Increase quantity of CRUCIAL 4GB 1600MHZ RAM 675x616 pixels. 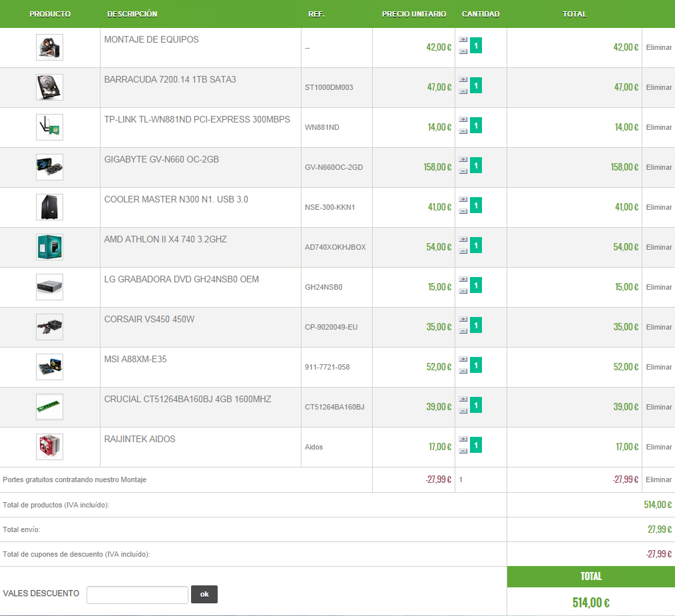click(463, 400)
